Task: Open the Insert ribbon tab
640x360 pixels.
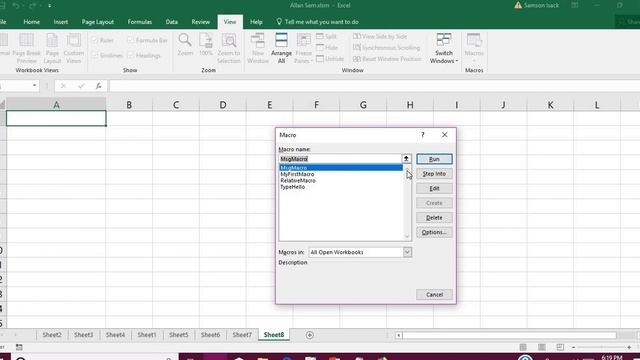Action: coord(61,22)
